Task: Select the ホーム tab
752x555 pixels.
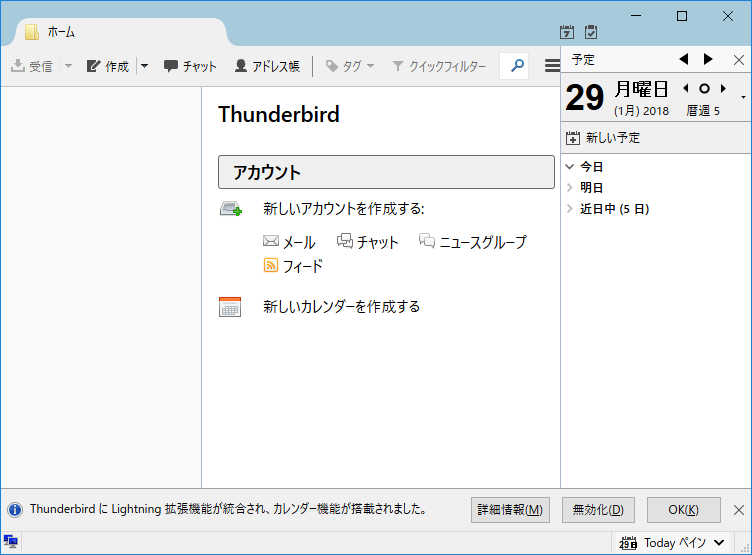Action: [x=120, y=32]
